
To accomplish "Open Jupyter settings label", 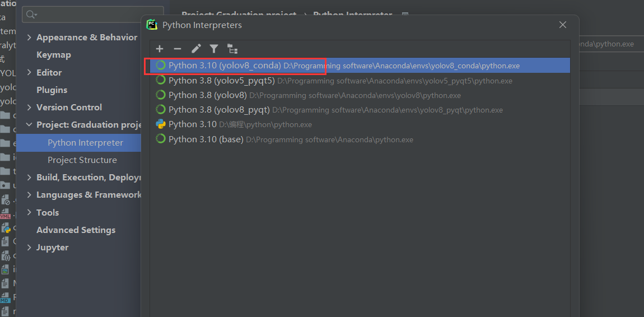I will click(x=52, y=247).
